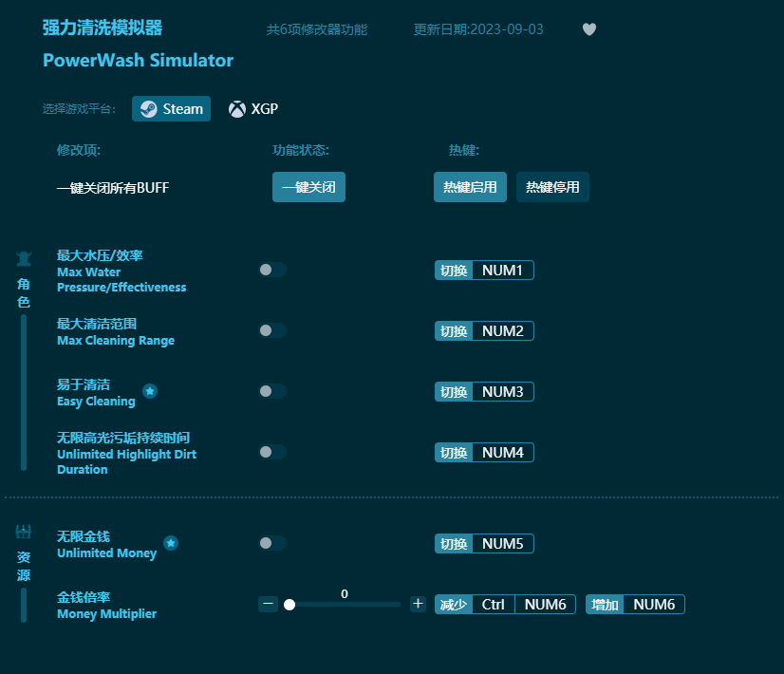Enable the Unlimited Money toggle
The width and height of the screenshot is (784, 674).
point(272,543)
